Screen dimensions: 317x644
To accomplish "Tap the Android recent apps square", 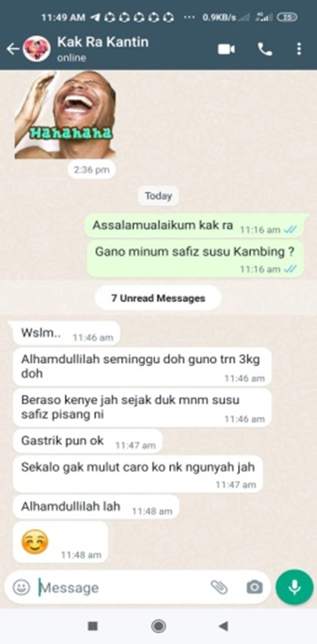I will point(93,626).
